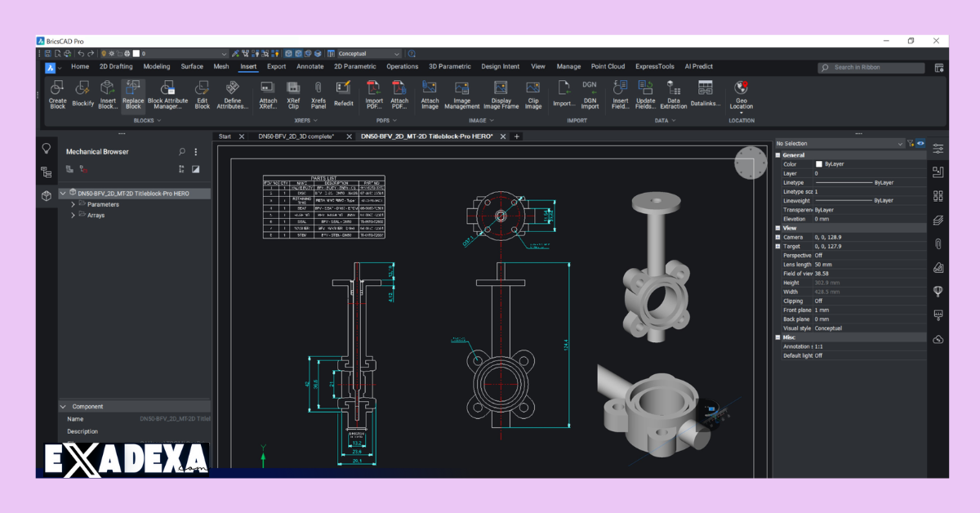Switch to the Annotate ribbon tab
980x513 pixels.
[310, 66]
